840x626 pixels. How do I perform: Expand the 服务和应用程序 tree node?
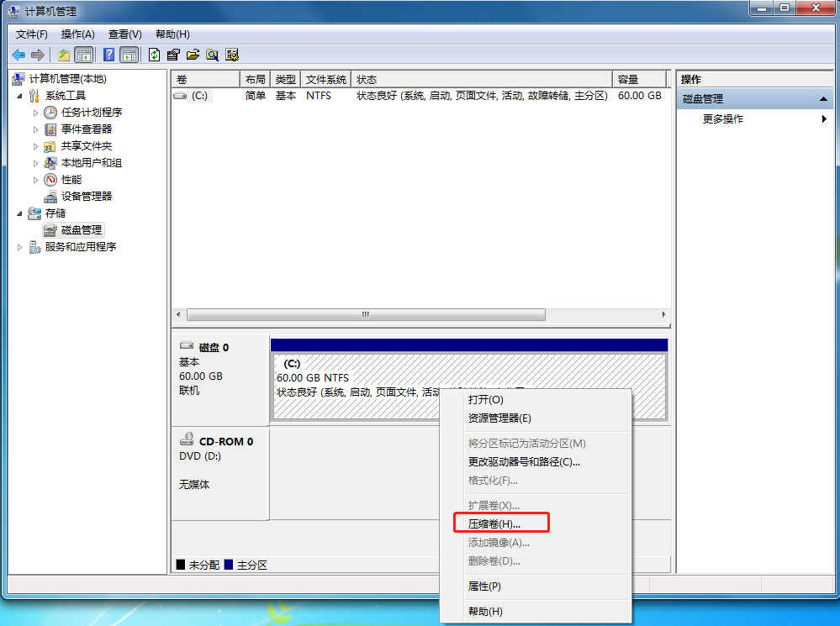click(20, 247)
